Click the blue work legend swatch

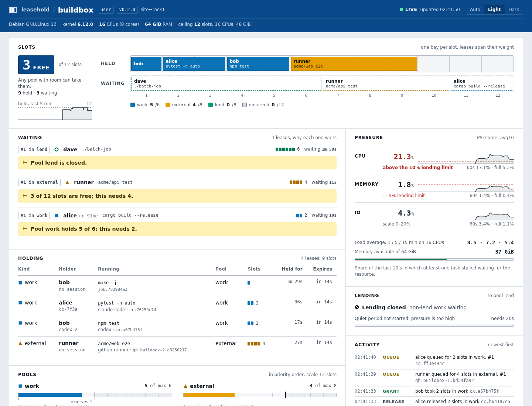point(133,105)
